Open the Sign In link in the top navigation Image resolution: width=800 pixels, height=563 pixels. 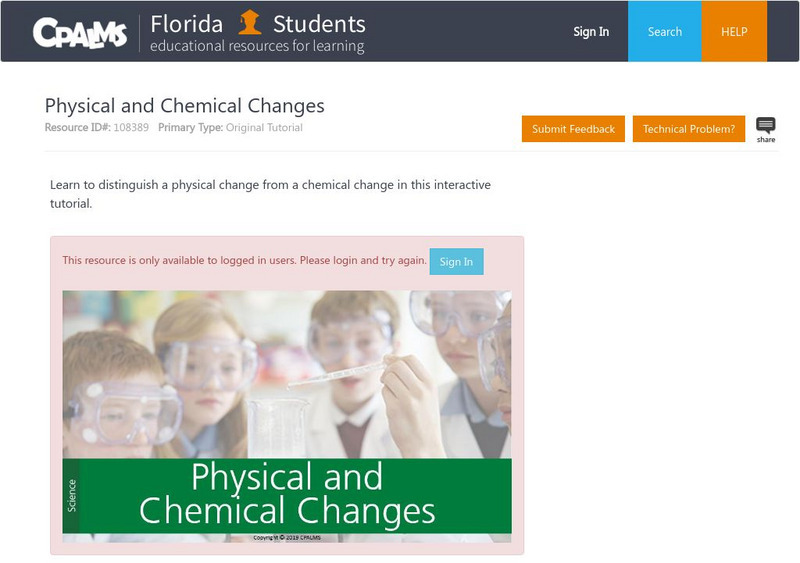pyautogui.click(x=591, y=32)
